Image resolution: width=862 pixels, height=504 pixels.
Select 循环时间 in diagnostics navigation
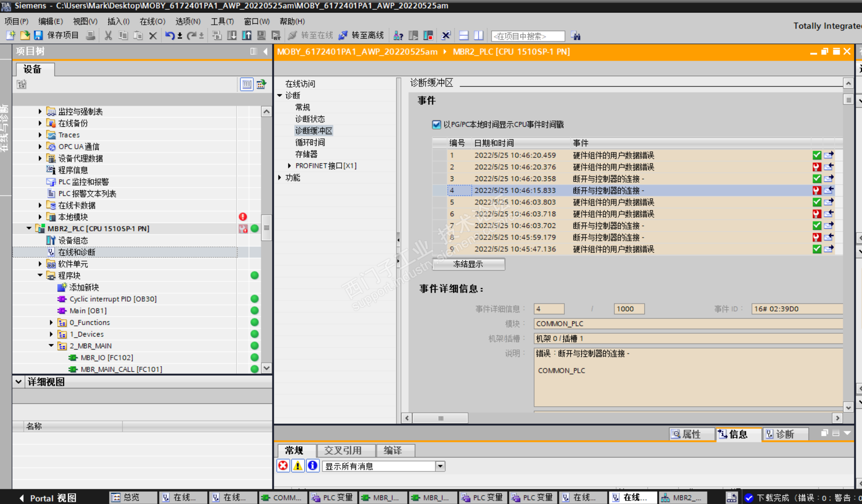(x=310, y=142)
